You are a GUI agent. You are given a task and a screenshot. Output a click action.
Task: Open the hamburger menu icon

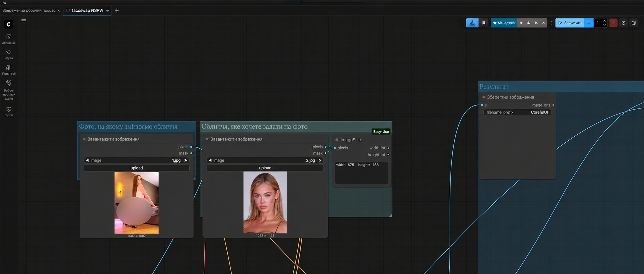click(x=23, y=21)
